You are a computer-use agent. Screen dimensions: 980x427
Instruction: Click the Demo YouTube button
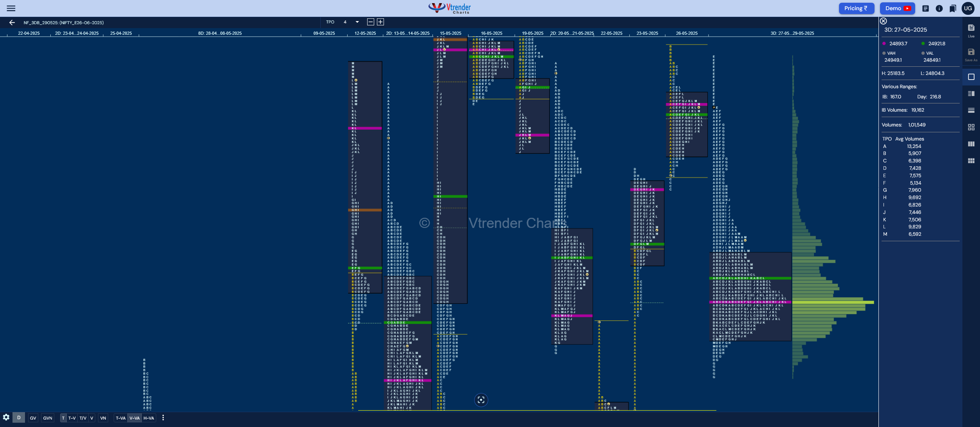coord(897,8)
